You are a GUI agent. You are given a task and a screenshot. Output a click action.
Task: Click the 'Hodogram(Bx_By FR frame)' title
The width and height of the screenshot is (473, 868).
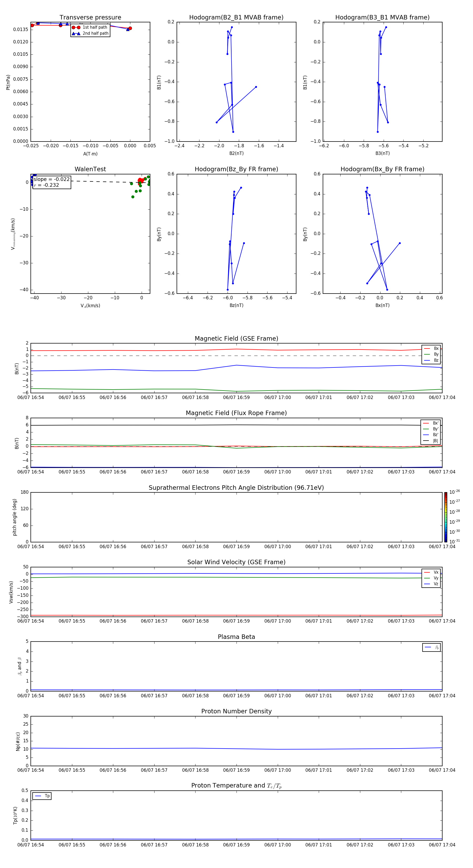382,169
